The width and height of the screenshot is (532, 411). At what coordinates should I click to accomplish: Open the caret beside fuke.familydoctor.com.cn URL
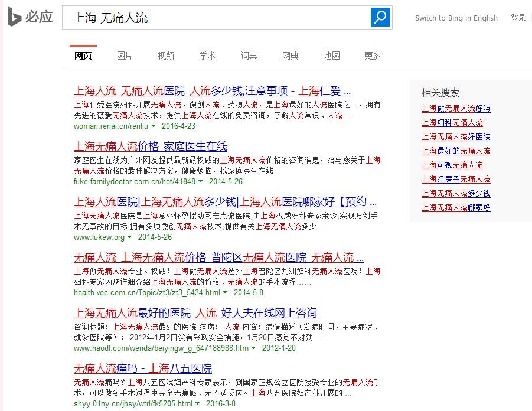coord(201,181)
